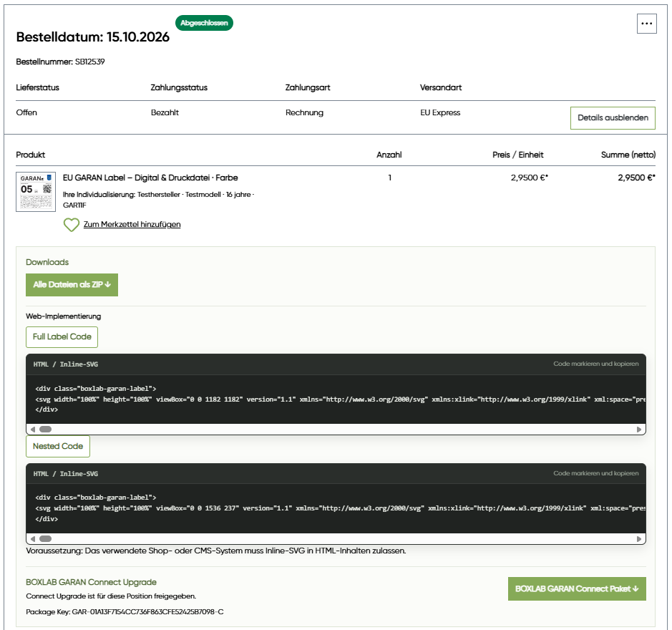Image resolution: width=672 pixels, height=630 pixels.
Task: Click the svg line in Nested code block
Action: pyautogui.click(x=340, y=508)
